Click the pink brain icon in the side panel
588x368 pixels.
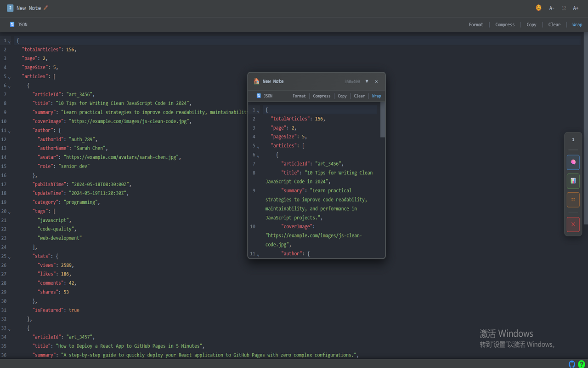pos(573,162)
